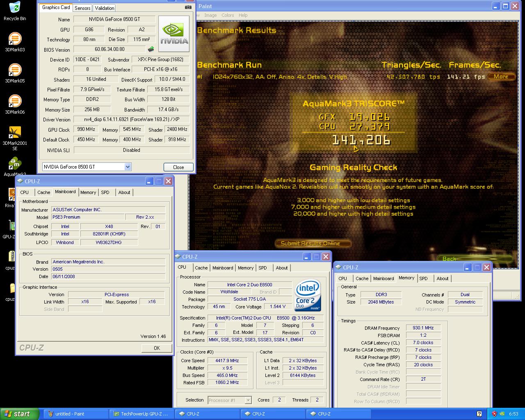Open the Mainboard tab in the CPU-Z processor window
The height and width of the screenshot is (420, 525).
(223, 268)
